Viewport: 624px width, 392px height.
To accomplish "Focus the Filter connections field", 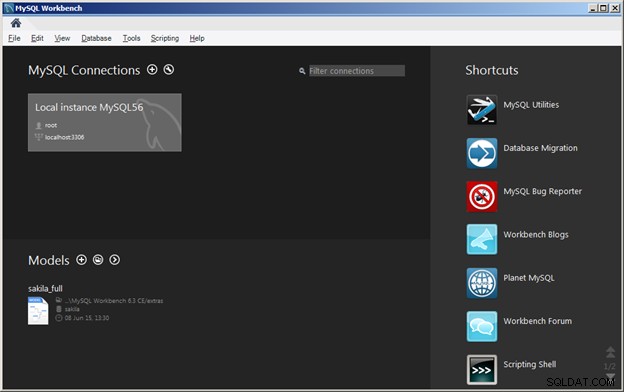I will point(357,71).
